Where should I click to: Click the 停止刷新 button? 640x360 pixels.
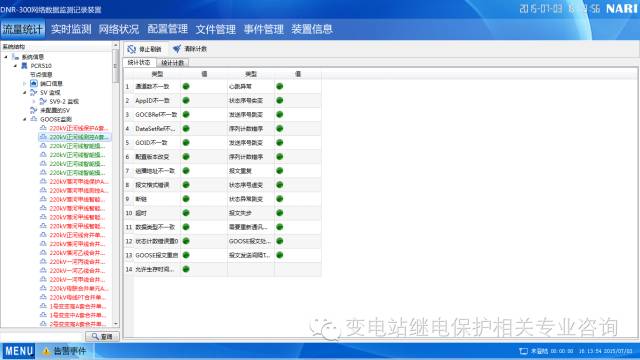click(x=144, y=49)
